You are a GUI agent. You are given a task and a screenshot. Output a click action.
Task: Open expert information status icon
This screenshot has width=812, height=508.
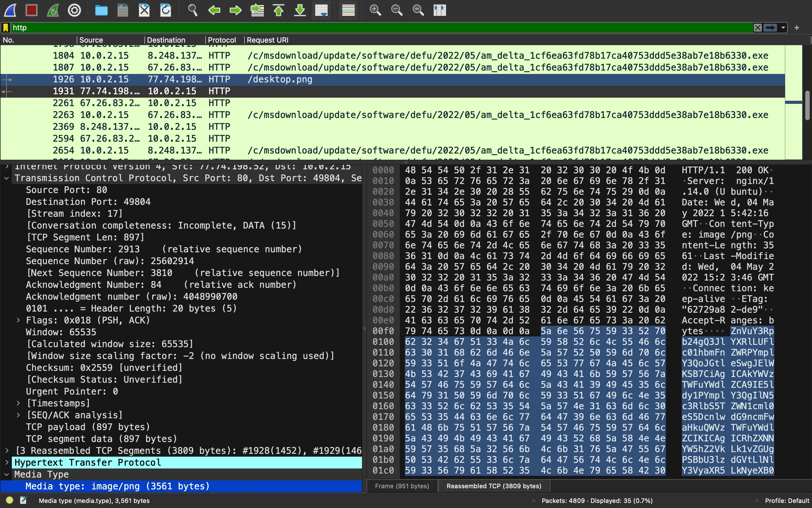point(9,500)
